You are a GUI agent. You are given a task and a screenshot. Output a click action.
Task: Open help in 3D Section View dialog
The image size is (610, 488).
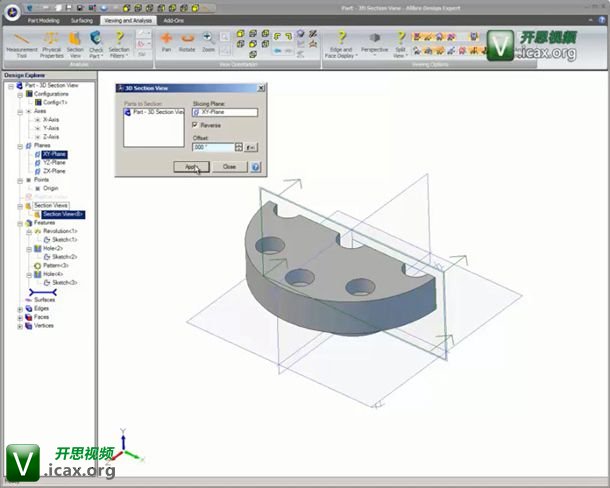[255, 167]
